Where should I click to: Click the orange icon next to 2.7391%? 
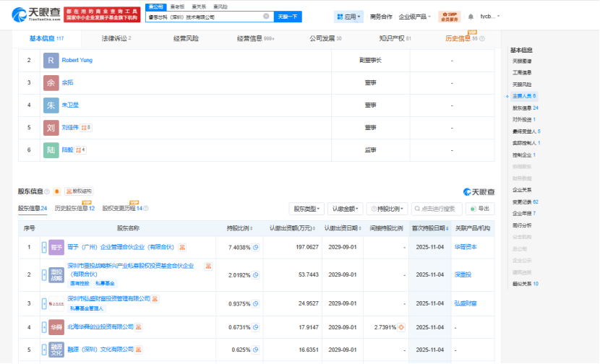pyautogui.click(x=400, y=327)
